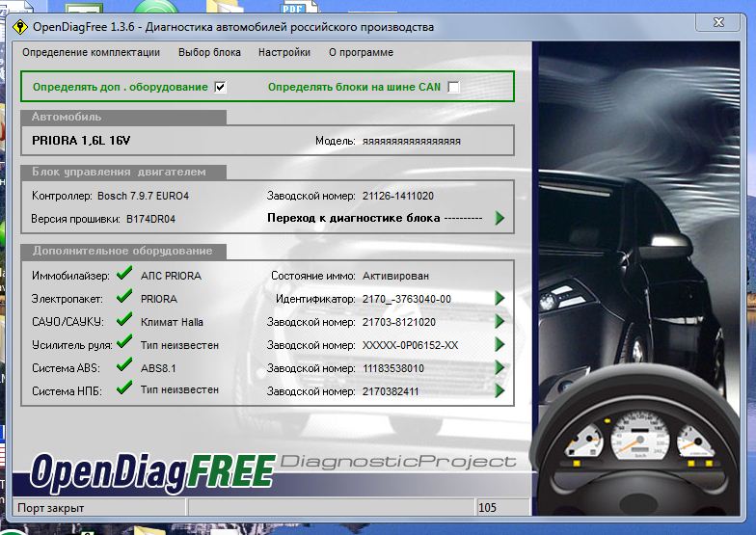Click factory number XXXXX-0P06152-XX
Image resolution: width=756 pixels, height=535 pixels.
(x=410, y=345)
